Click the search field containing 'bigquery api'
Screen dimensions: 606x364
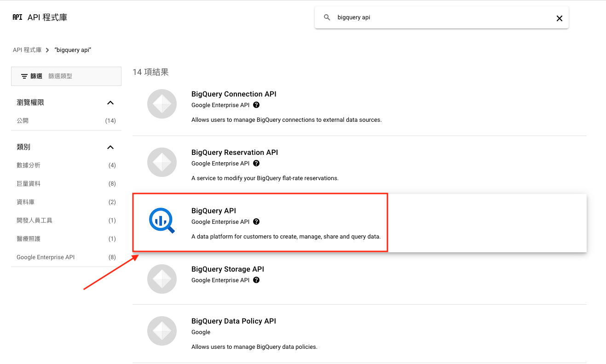click(x=442, y=17)
